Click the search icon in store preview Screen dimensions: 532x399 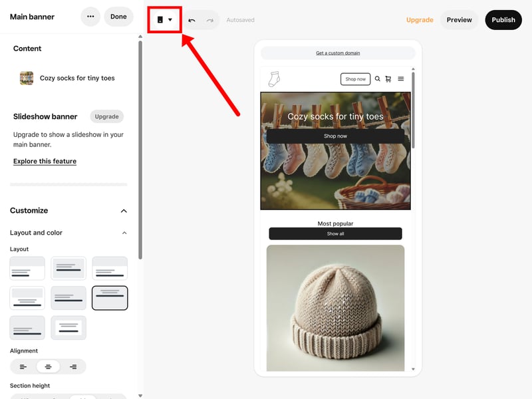click(x=378, y=79)
